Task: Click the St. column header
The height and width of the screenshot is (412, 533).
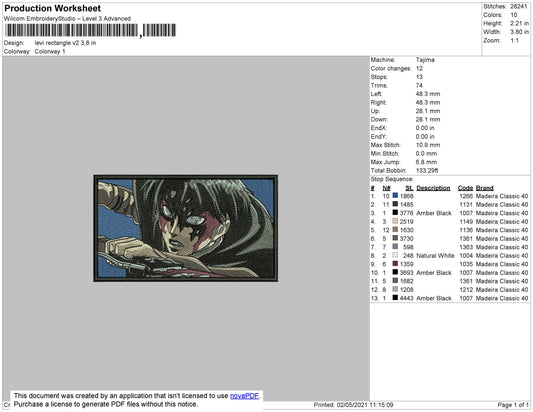Action: click(x=409, y=188)
